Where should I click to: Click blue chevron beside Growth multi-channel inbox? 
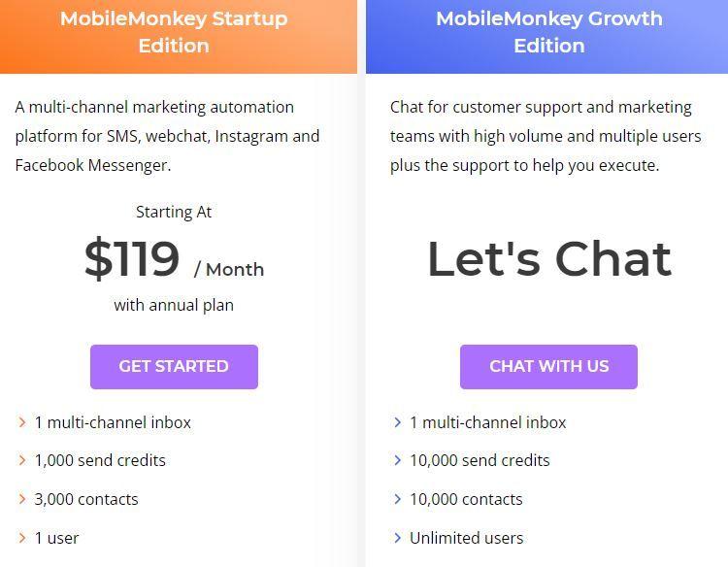pyautogui.click(x=398, y=422)
